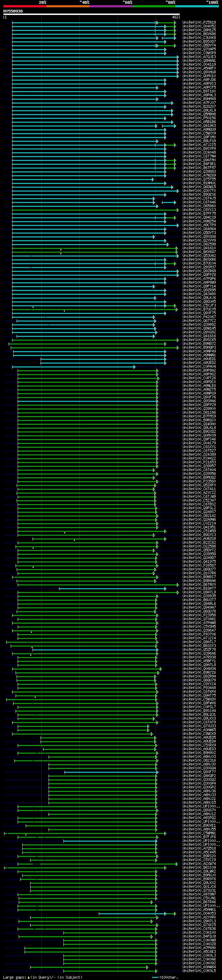Viewport: 222px width, 980px height.
Task: Click label UniRef100_A9NQU9
Action: coord(199,129)
